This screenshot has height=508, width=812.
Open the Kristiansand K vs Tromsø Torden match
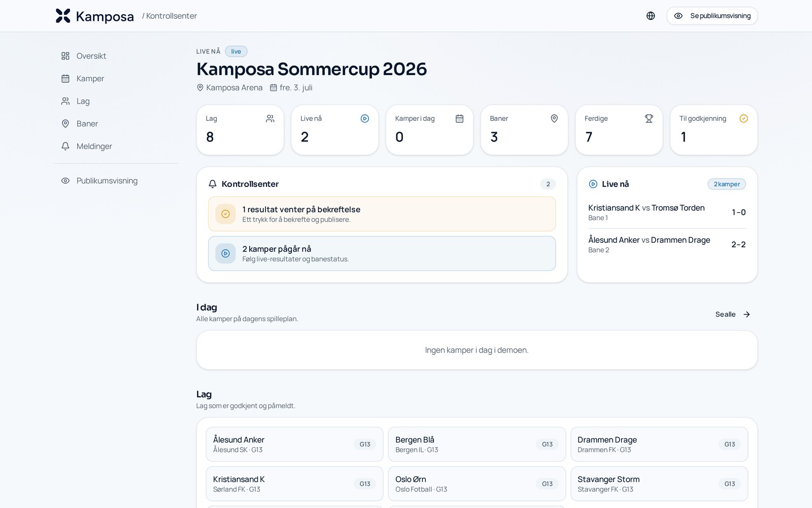pos(667,212)
